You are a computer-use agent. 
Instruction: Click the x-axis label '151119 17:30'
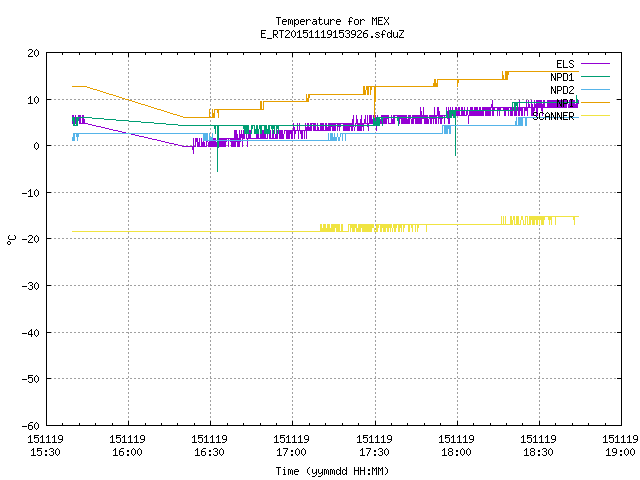pos(374,446)
